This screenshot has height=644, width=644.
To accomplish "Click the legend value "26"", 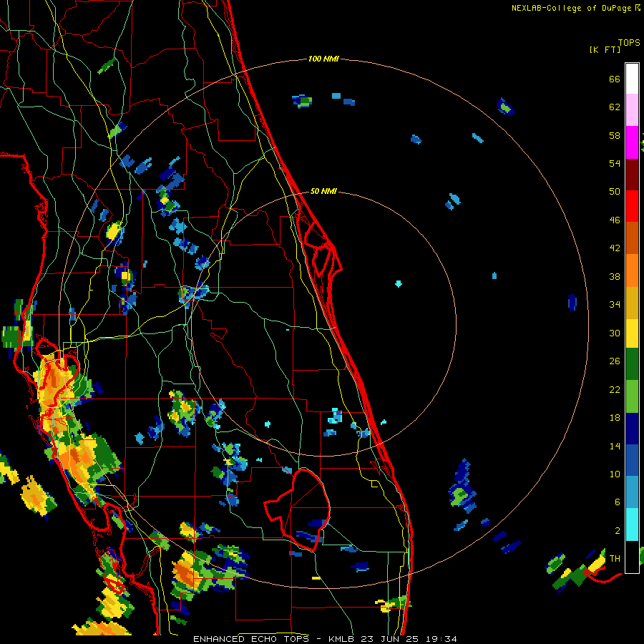I will [x=615, y=361].
